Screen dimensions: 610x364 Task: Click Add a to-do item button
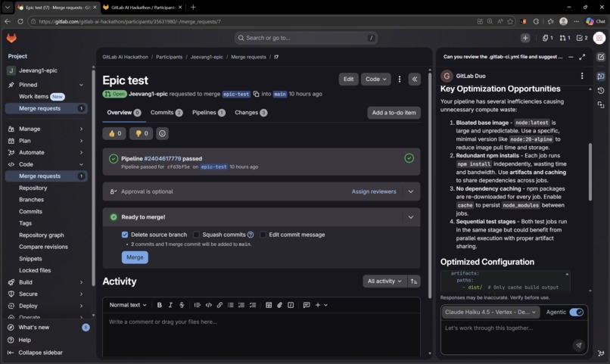click(394, 113)
